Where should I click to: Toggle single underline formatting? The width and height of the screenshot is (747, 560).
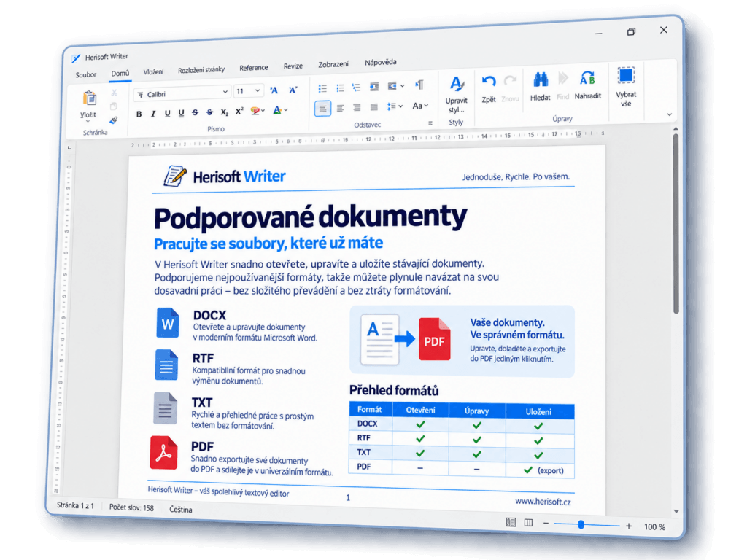tap(167, 113)
